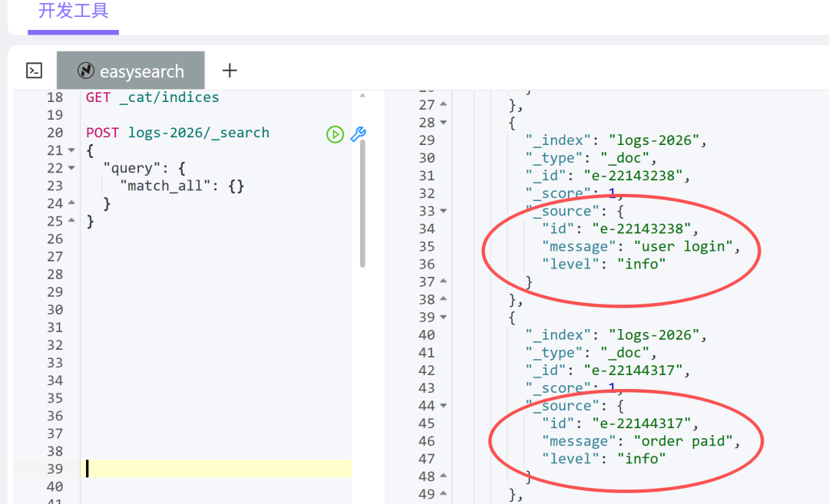Image resolution: width=829 pixels, height=504 pixels.
Task: Collapse the hit object at output line 39
Action: [444, 317]
